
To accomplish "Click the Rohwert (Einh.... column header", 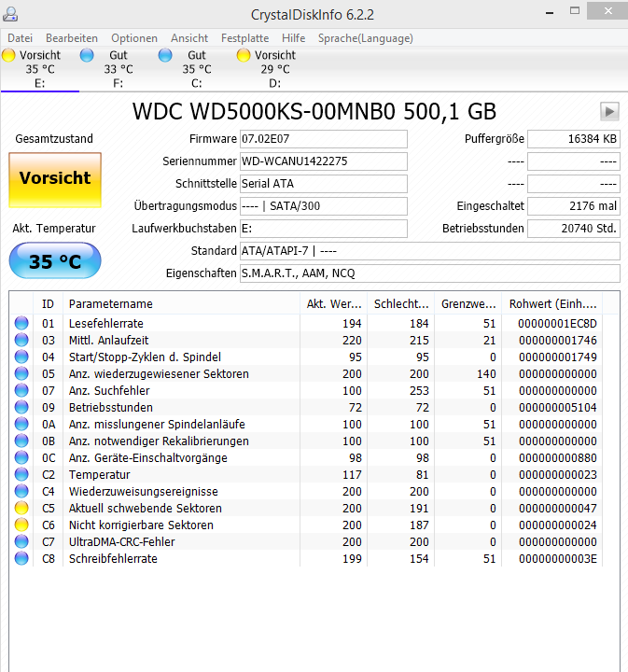I will click(x=552, y=304).
